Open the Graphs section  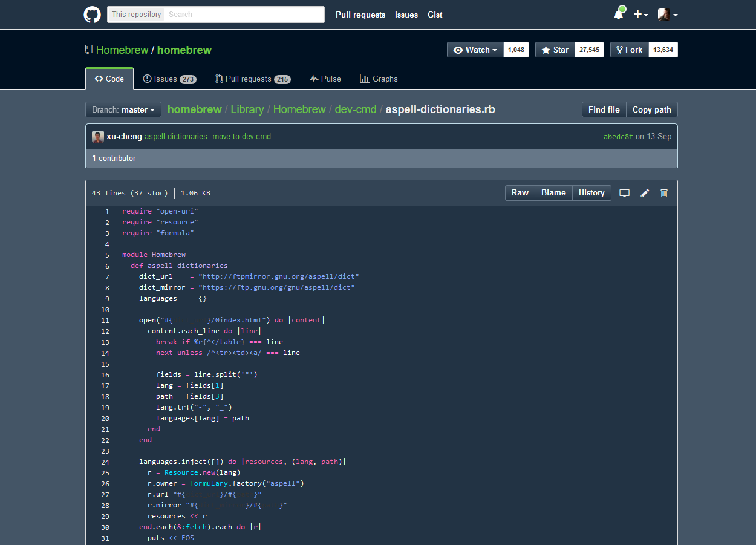point(379,79)
